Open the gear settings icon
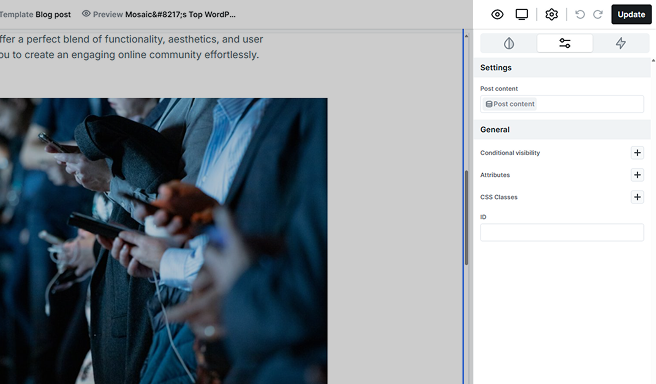Viewport: 656px width, 384px height. [551, 14]
